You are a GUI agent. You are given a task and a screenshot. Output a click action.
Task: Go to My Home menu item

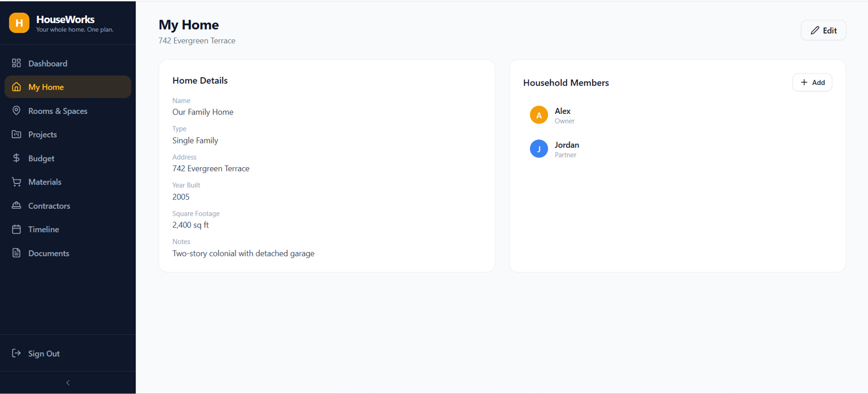click(x=68, y=87)
